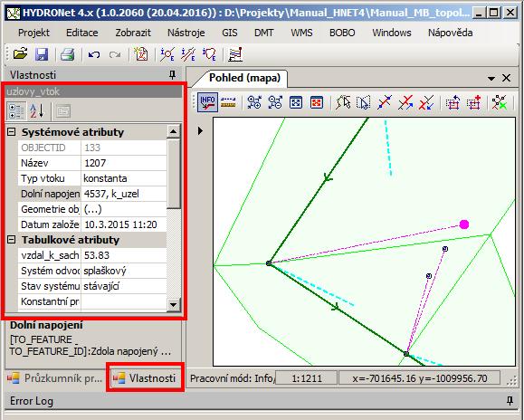Open the Windows menu
Screen dimensions: 524x420
click(392, 33)
